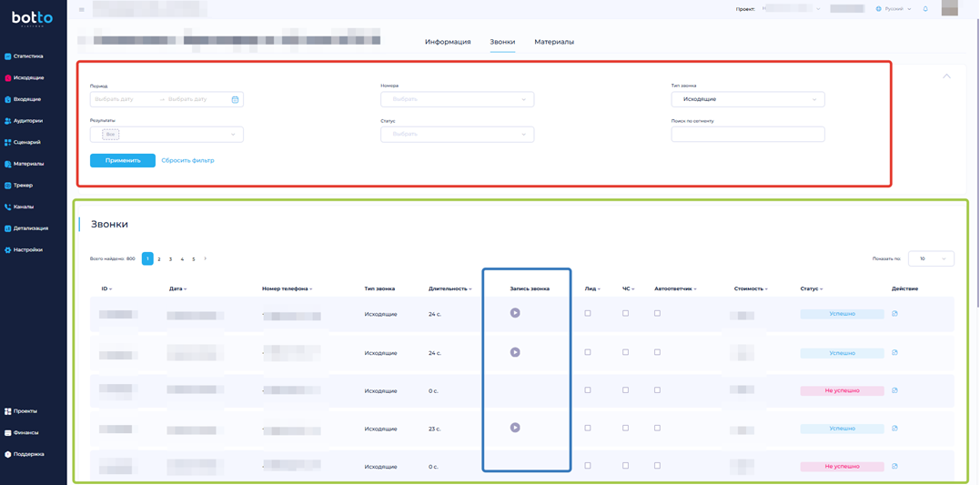Click the Применить button
Image resolution: width=980 pixels, height=485 pixels.
[x=123, y=160]
